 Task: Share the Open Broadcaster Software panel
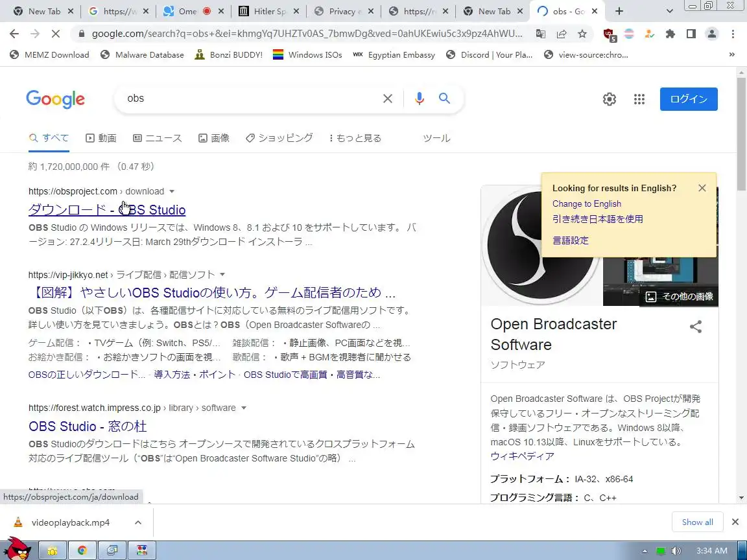click(696, 327)
